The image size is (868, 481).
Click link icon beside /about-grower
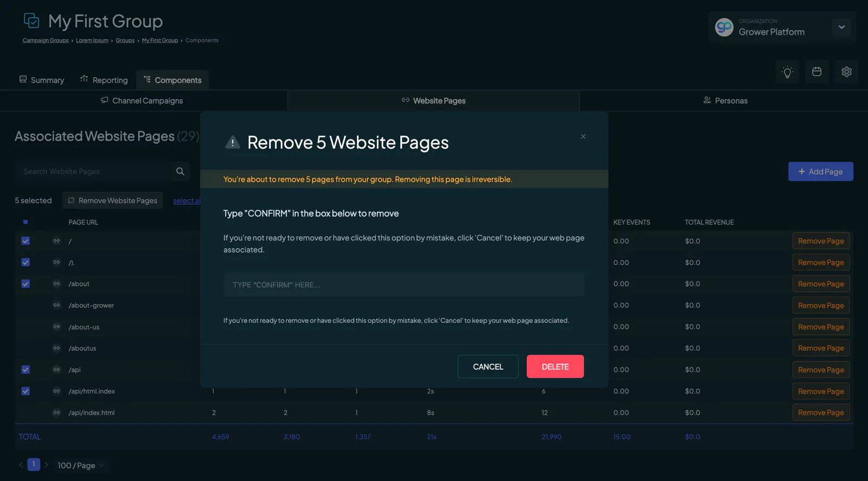[56, 305]
